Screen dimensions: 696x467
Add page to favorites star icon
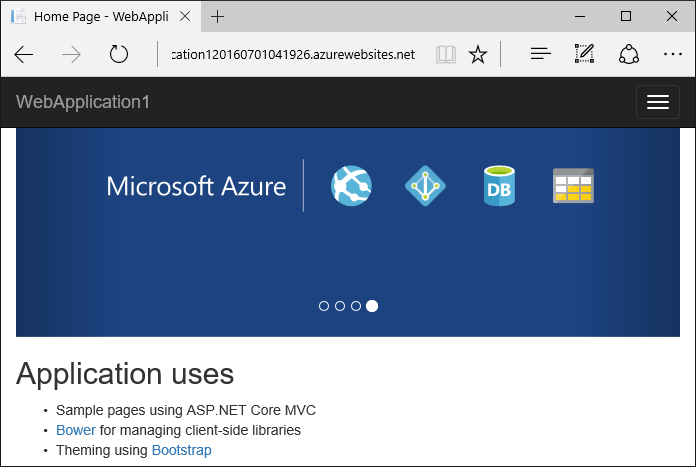coord(478,54)
